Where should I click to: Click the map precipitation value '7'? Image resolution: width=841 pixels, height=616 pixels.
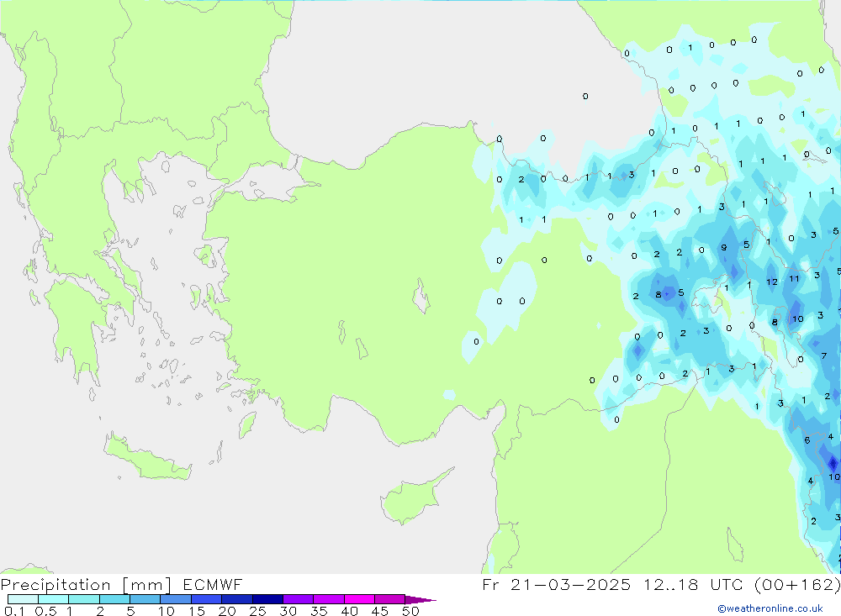824,355
